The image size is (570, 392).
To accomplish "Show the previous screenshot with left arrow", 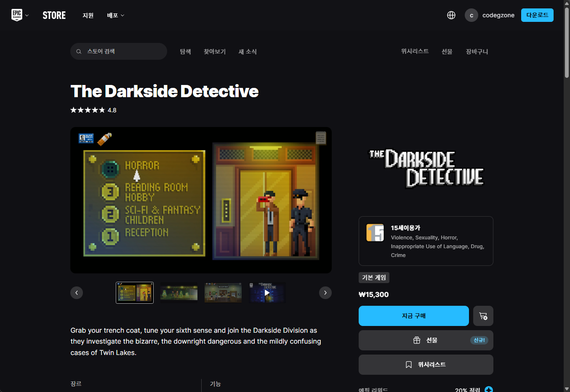I will point(77,293).
